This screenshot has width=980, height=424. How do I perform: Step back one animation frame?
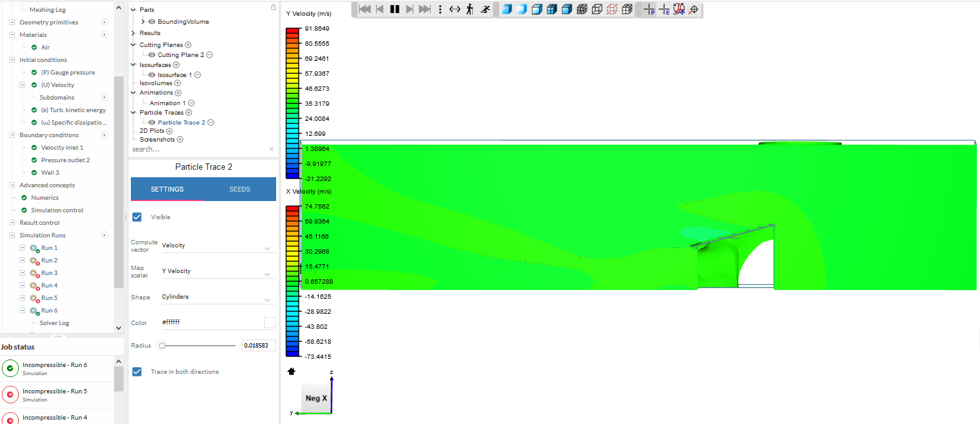[x=379, y=9]
